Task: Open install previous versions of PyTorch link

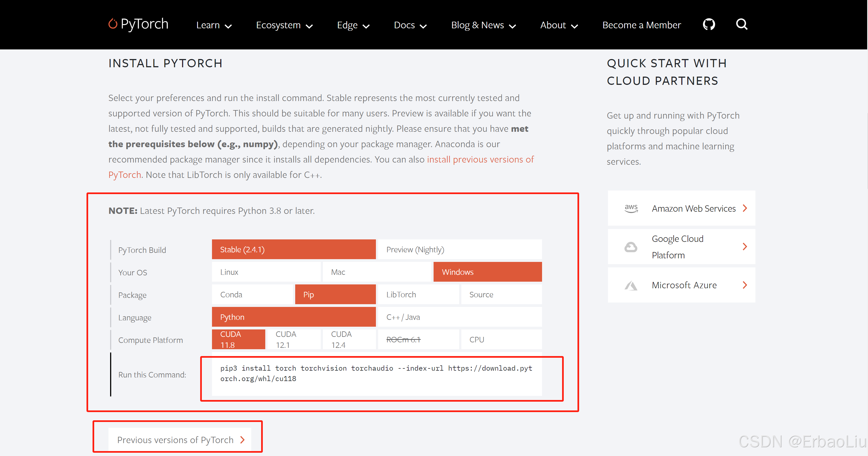Action: pos(481,159)
